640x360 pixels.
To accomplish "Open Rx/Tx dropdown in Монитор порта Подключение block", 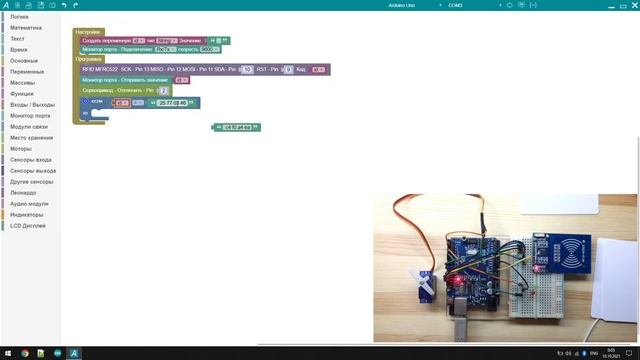I will [x=166, y=49].
